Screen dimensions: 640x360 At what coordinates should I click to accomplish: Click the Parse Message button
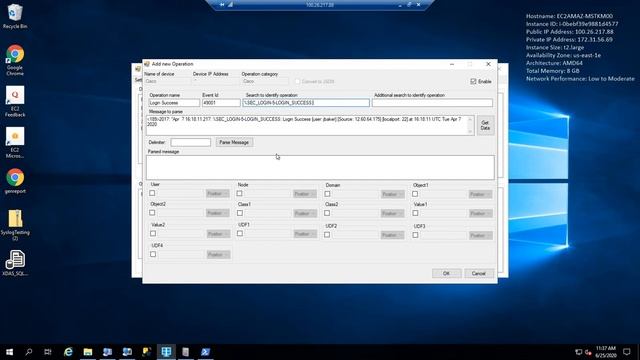(x=234, y=142)
